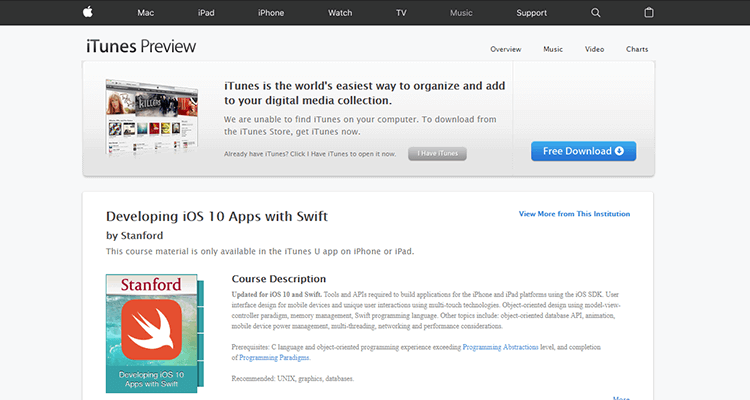
Task: Open the iPad nav item
Action: point(206,13)
